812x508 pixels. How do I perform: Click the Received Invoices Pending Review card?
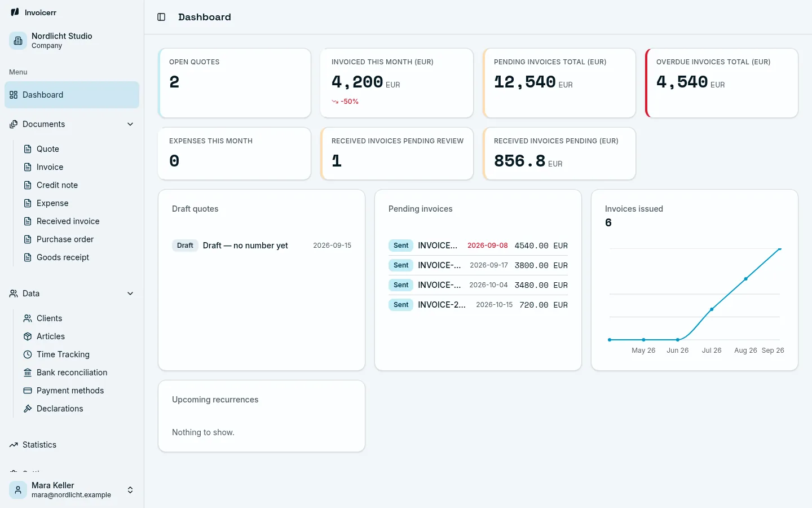click(397, 154)
